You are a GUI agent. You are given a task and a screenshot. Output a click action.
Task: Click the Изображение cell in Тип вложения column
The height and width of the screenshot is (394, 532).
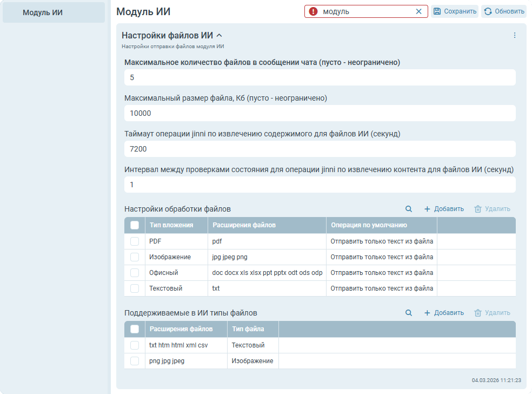point(176,257)
